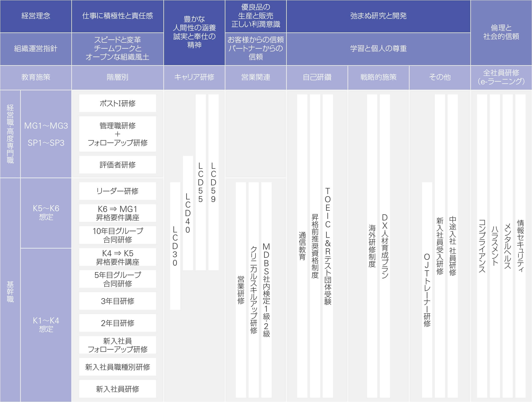Select the 2年目研修 box
Screen dimensions: 532x402
118,323
